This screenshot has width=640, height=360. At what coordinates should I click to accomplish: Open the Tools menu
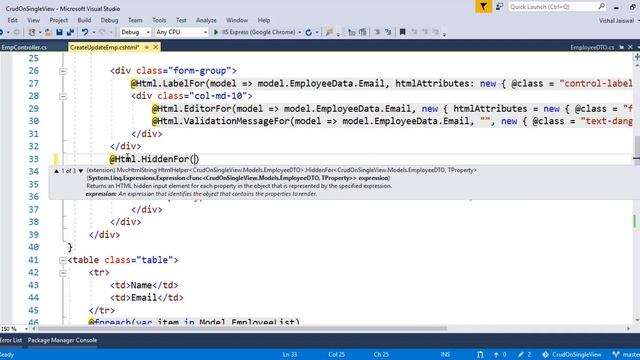click(x=159, y=20)
